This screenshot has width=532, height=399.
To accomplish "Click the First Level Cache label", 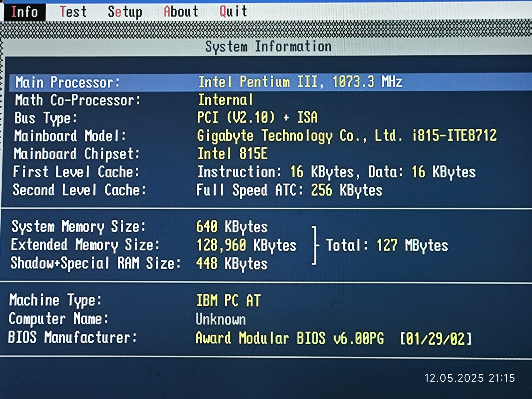I will [x=76, y=172].
